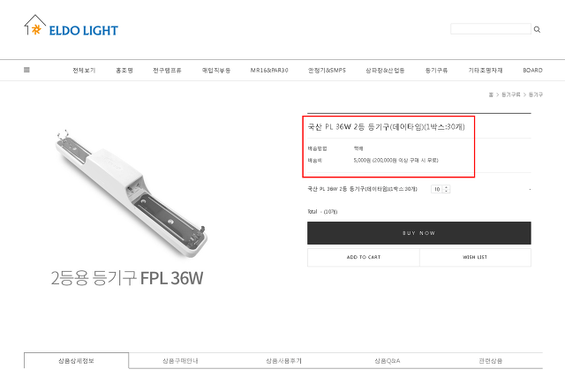The height and width of the screenshot is (392, 565).
Task: Click the WISH LIST button
Action: (x=475, y=257)
